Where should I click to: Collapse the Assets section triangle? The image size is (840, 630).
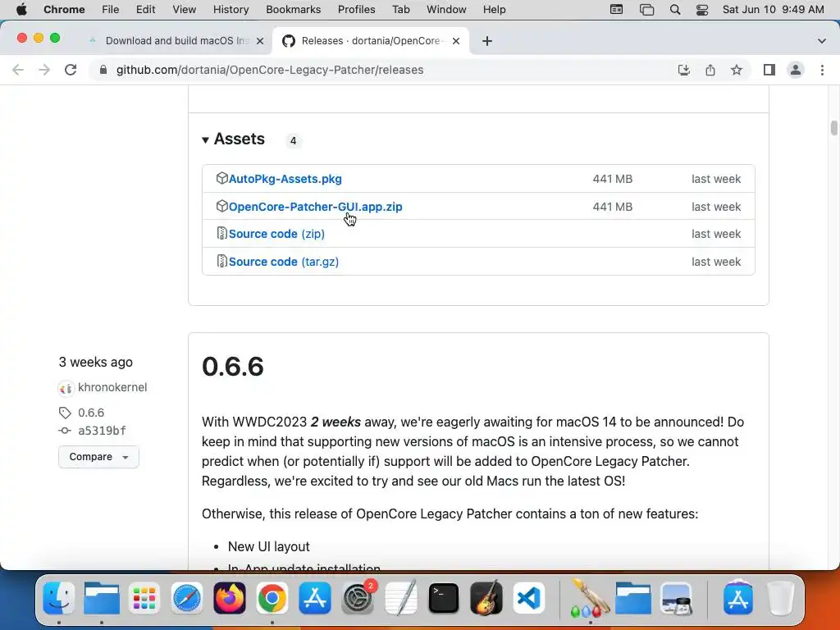205,140
